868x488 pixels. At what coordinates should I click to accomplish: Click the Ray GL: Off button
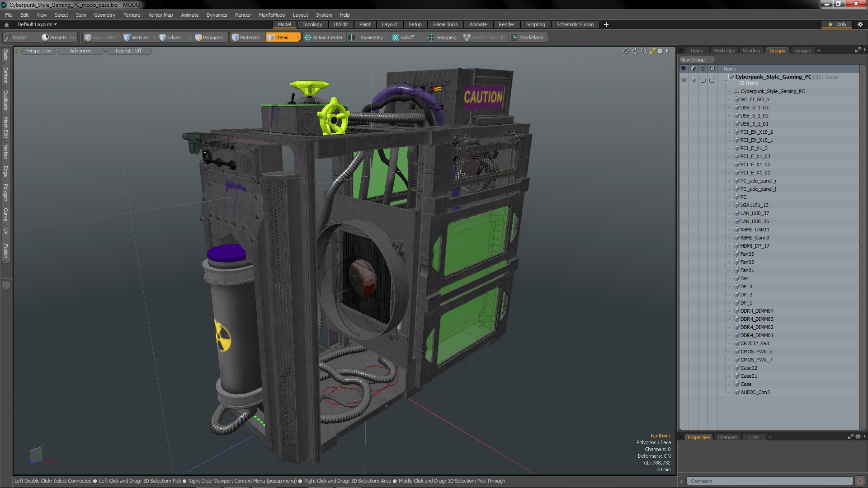tap(128, 51)
